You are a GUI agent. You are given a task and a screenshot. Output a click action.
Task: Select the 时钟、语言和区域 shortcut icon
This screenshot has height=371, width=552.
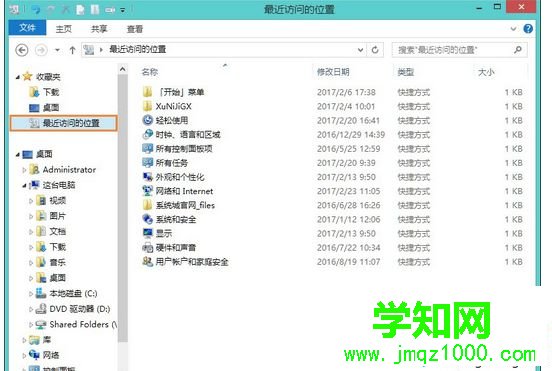click(148, 134)
